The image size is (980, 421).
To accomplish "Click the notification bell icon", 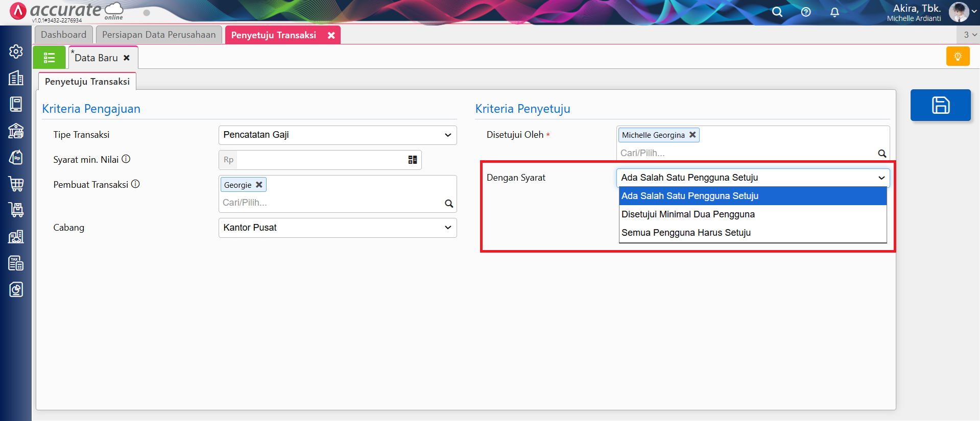I will tap(834, 12).
